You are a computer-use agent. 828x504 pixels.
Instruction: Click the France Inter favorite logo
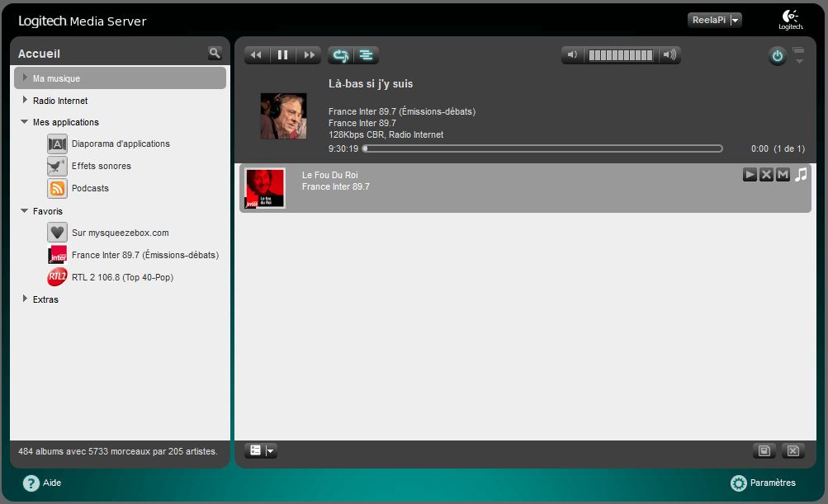(57, 254)
